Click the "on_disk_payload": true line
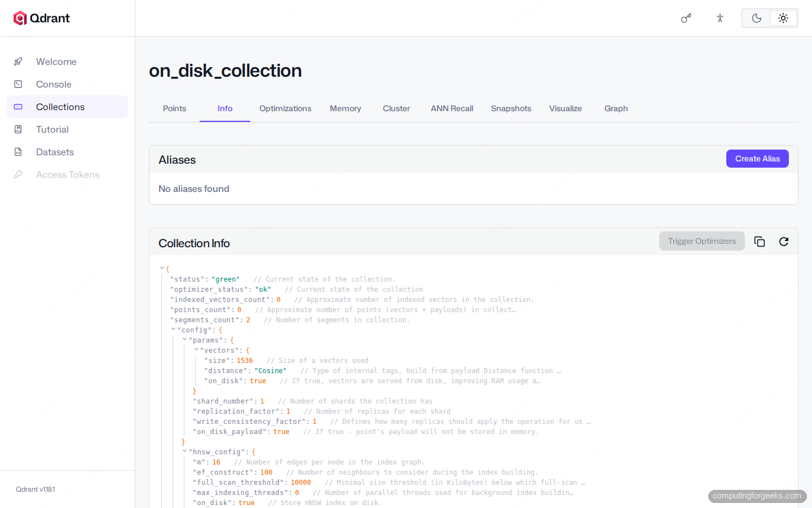 point(241,432)
